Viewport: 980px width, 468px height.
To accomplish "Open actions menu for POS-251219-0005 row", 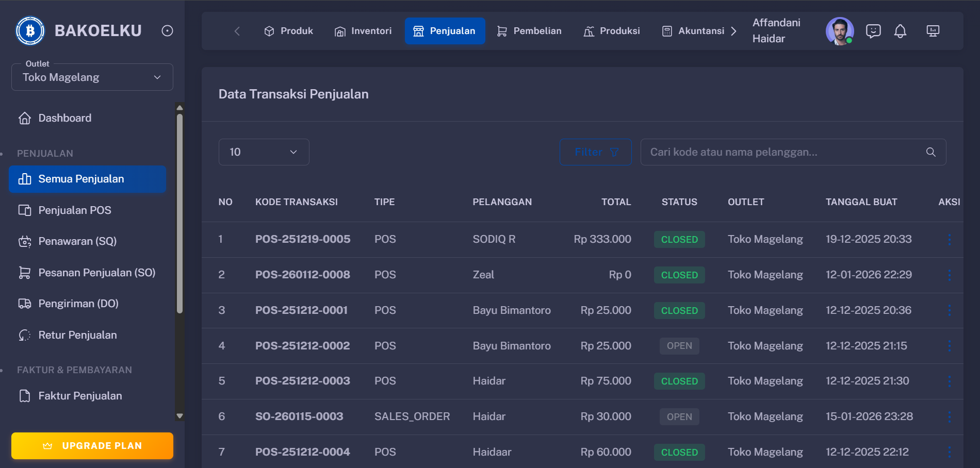I will click(950, 239).
